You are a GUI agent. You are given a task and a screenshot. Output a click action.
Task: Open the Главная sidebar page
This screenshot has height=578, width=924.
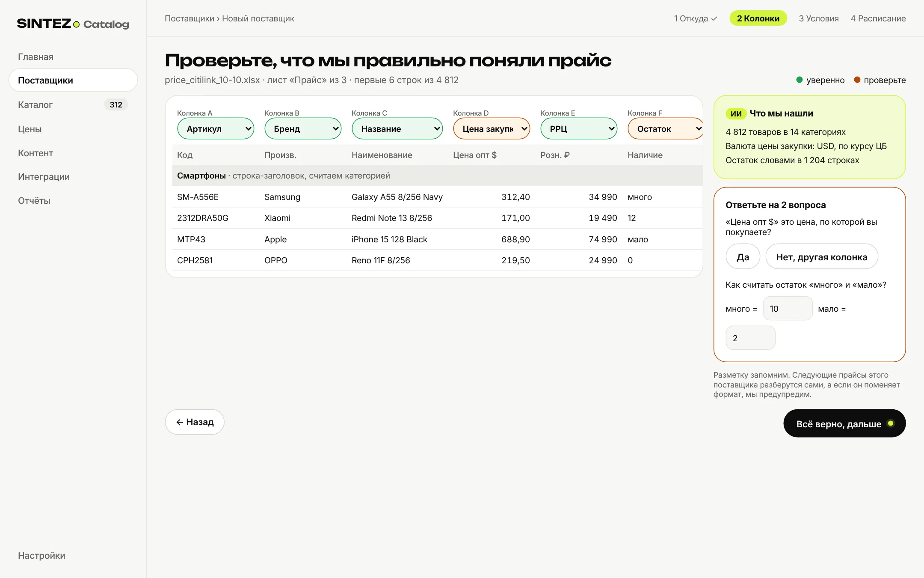point(36,57)
